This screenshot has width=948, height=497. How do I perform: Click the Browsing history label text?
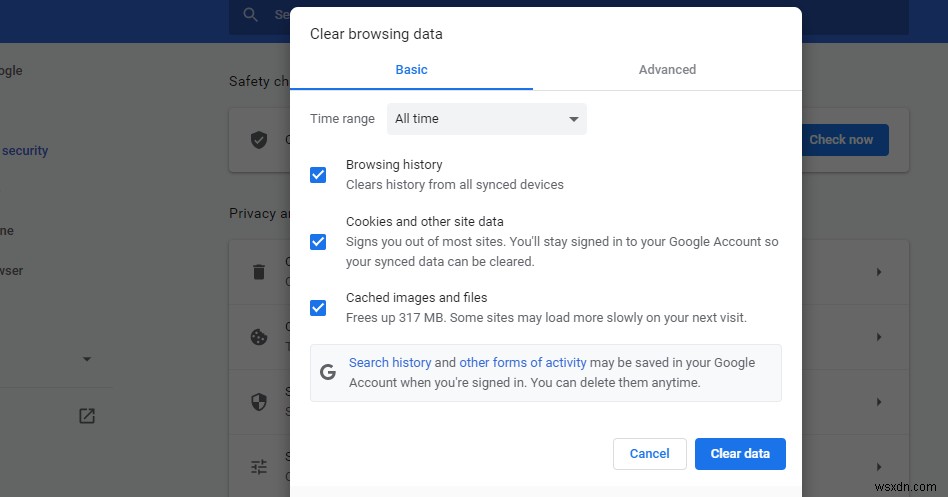tap(394, 164)
